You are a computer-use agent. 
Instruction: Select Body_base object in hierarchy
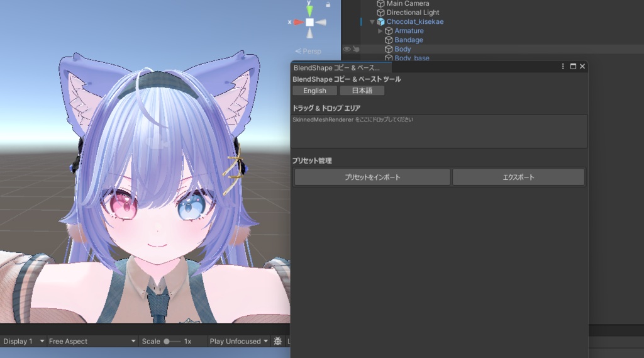tap(412, 58)
